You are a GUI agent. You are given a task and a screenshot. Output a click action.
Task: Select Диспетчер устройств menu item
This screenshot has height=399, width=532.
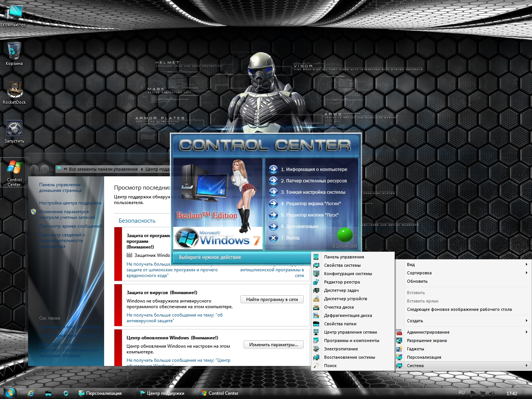[345, 299]
